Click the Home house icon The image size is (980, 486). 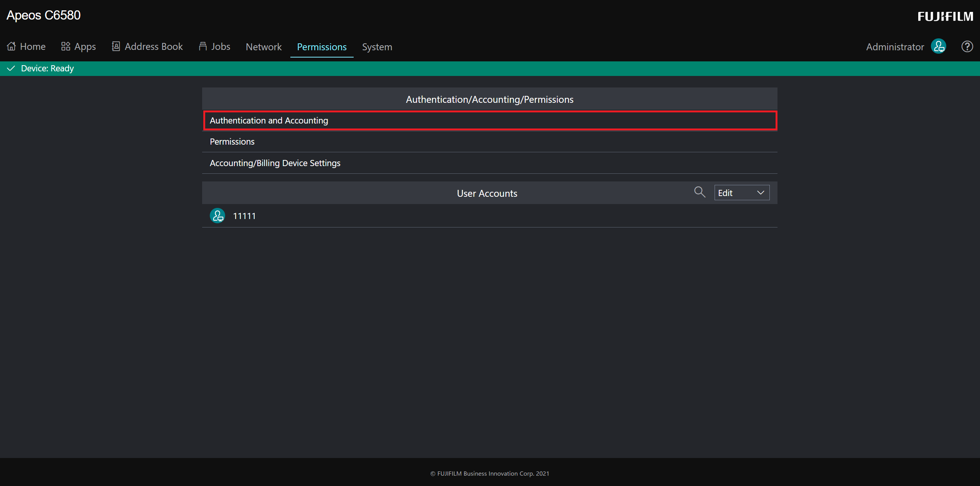coord(12,46)
